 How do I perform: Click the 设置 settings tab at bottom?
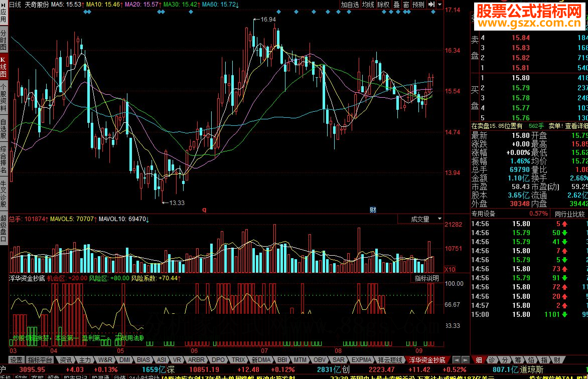pyautogui.click(x=16, y=360)
